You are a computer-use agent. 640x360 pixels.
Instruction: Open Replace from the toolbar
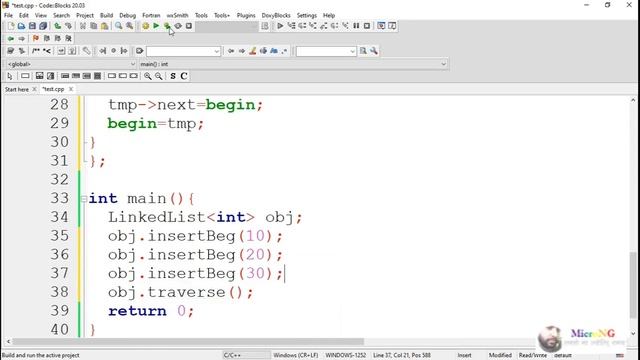(129, 26)
